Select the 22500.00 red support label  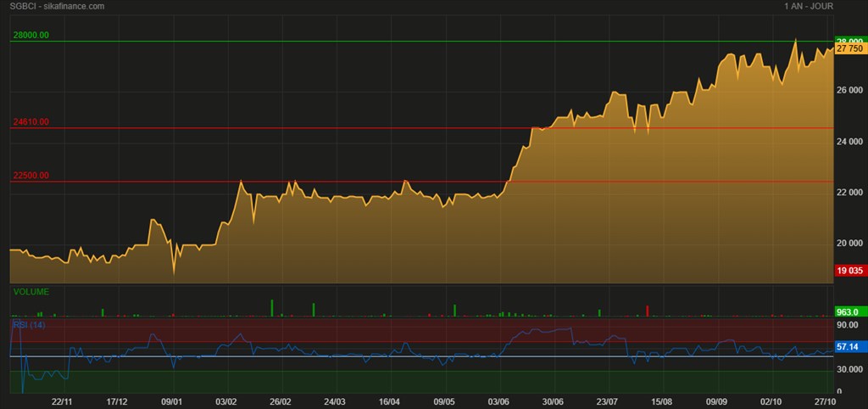[31, 176]
